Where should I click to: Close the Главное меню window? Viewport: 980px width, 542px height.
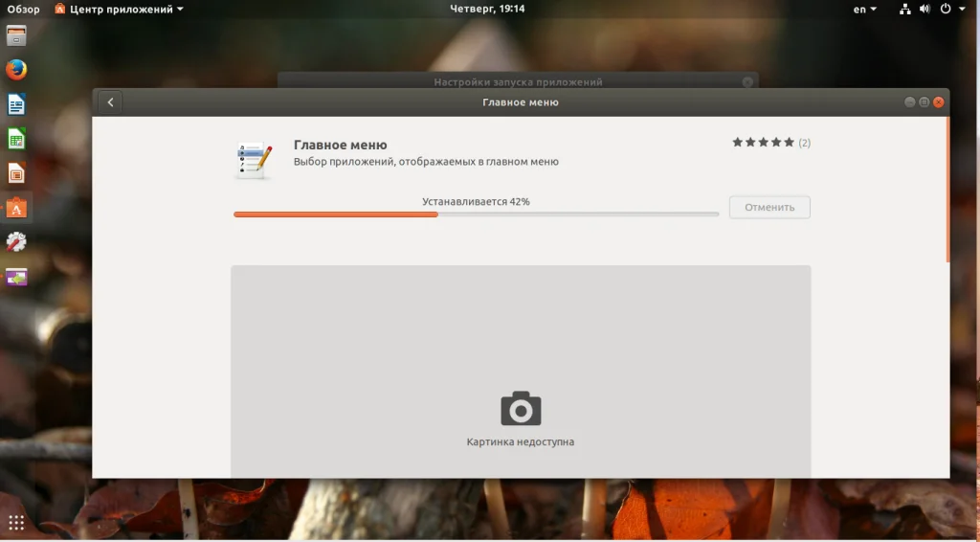click(x=939, y=102)
